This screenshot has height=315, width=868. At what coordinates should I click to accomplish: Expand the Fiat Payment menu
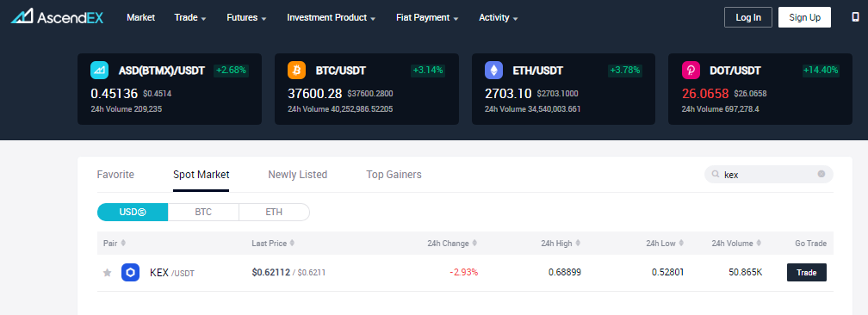tap(427, 18)
